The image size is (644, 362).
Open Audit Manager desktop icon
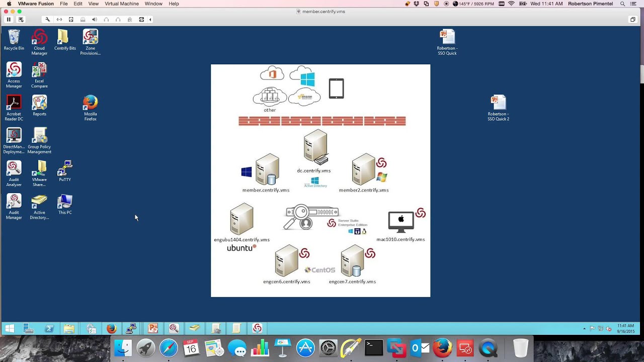(14, 206)
